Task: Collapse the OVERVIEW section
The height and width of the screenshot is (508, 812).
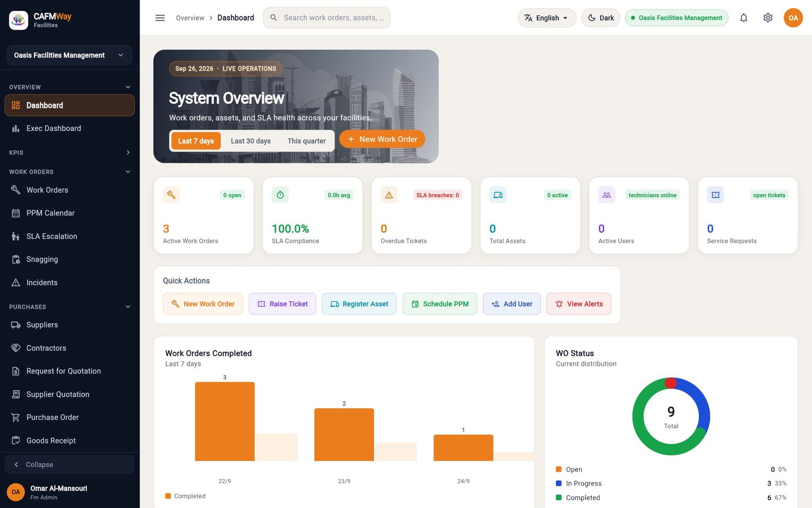Action: [x=70, y=87]
